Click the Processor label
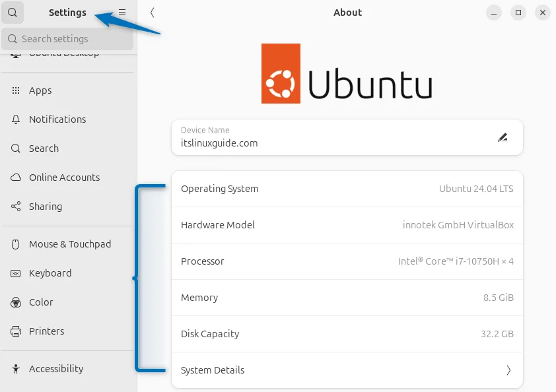 203,261
